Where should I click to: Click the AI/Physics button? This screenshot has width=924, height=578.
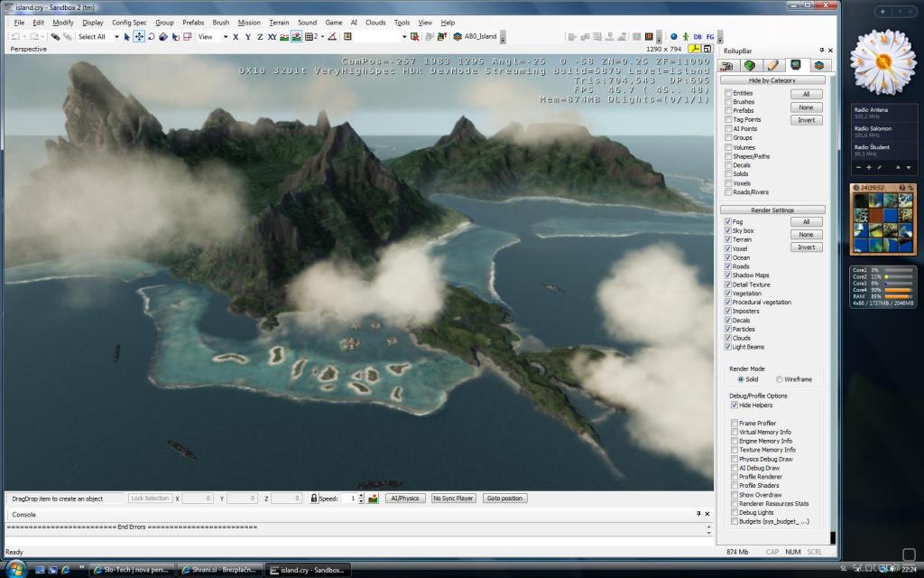point(405,499)
